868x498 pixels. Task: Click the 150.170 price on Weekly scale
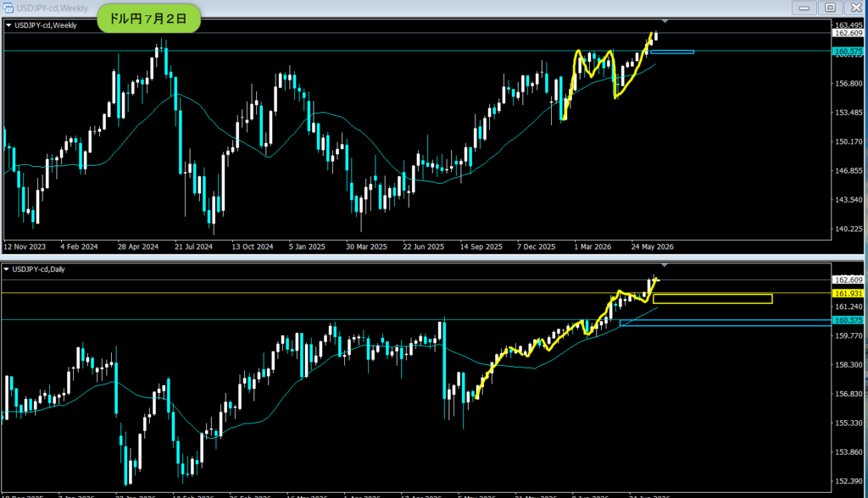[x=848, y=141]
